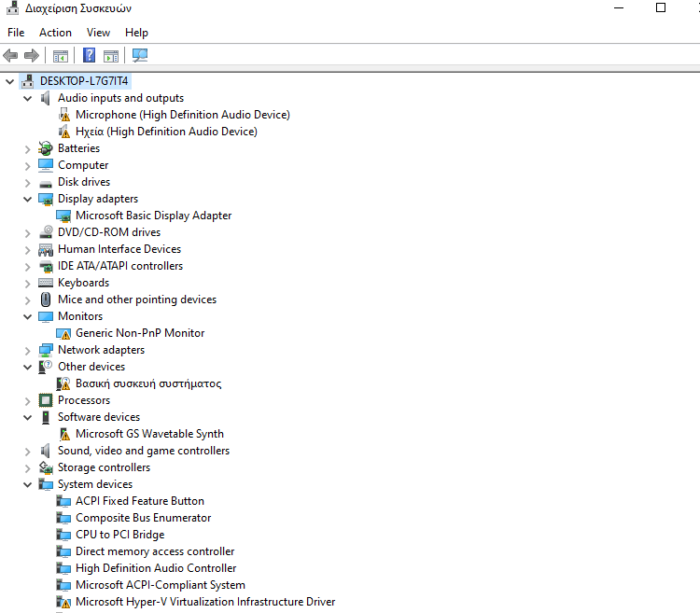Click the Disk drives category icon

tap(46, 184)
